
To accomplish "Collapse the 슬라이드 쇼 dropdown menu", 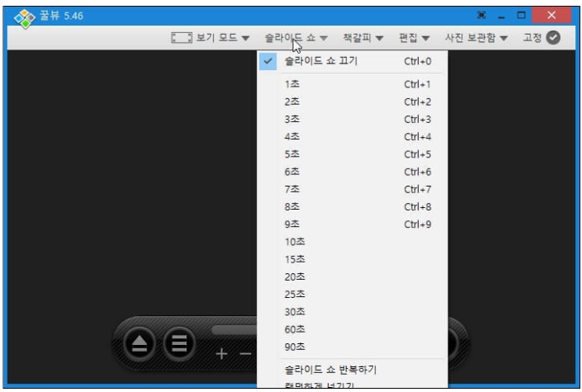I will pyautogui.click(x=296, y=37).
